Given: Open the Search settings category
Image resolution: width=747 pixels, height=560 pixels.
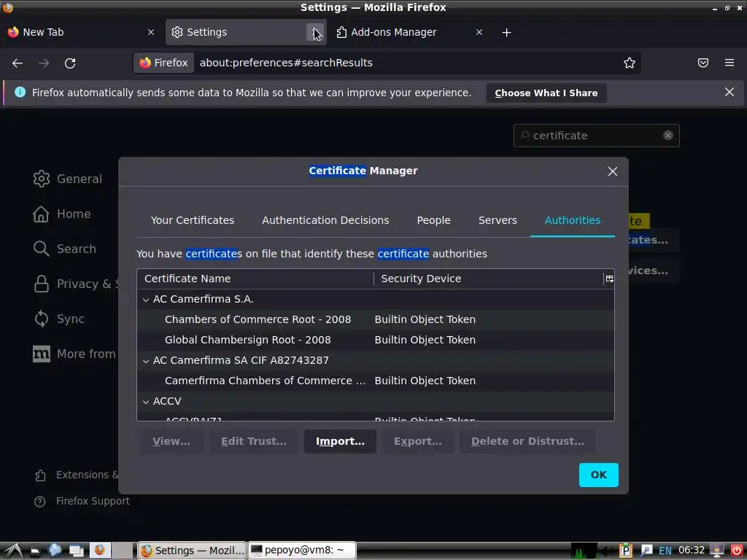Looking at the screenshot, I should [x=65, y=249].
